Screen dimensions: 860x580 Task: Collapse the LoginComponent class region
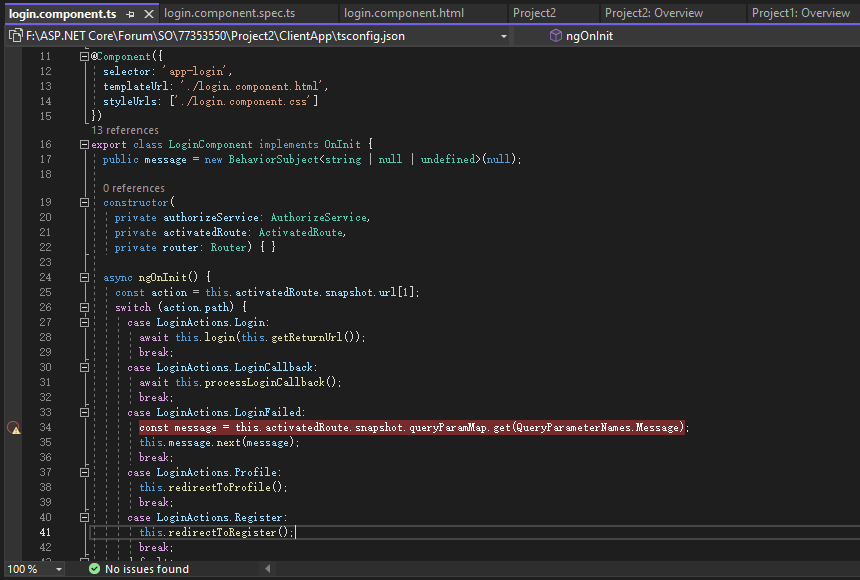tap(84, 145)
